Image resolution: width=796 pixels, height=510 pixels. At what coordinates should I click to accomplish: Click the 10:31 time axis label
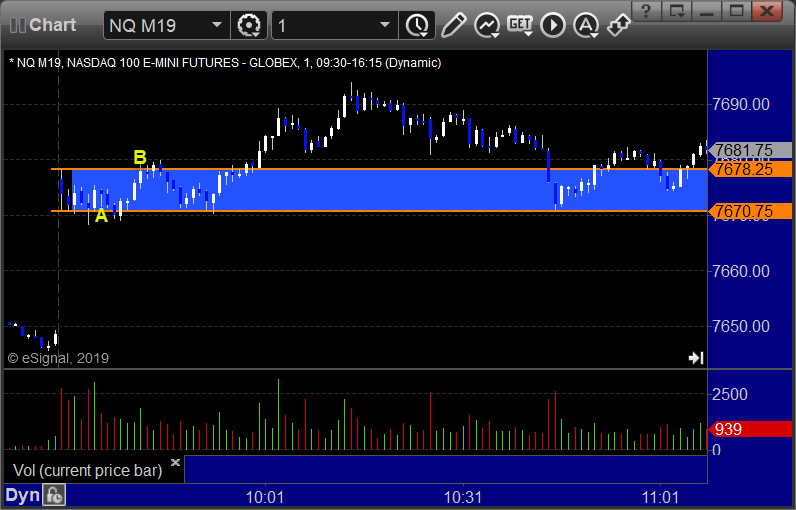463,497
